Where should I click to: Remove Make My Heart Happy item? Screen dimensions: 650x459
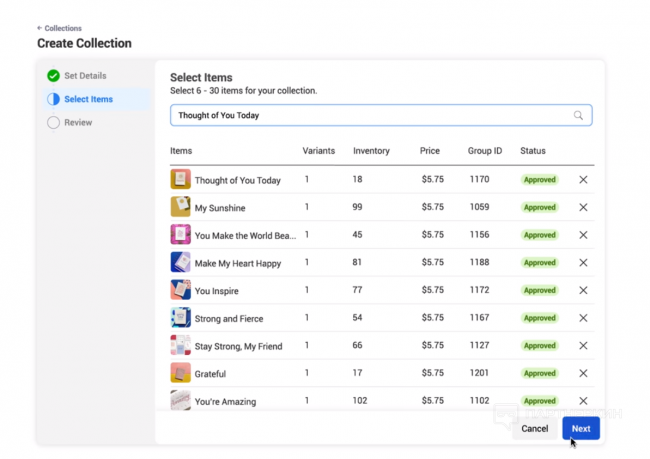pyautogui.click(x=583, y=263)
